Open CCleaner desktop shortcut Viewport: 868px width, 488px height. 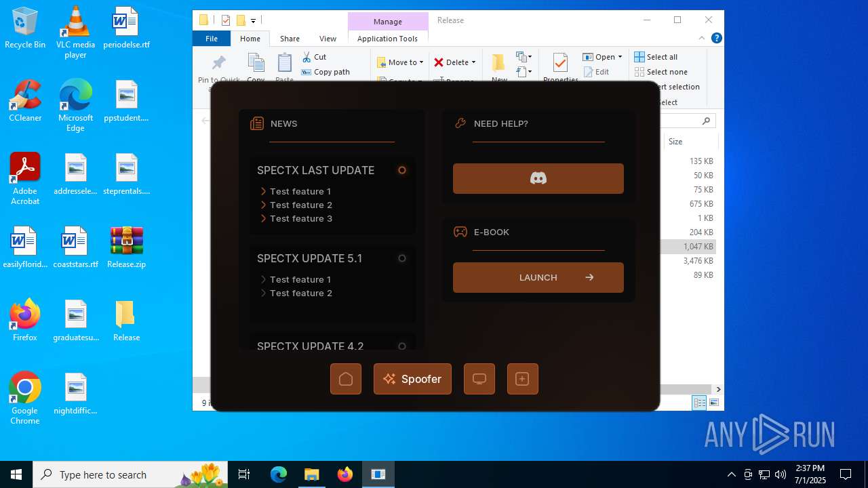[x=25, y=101]
